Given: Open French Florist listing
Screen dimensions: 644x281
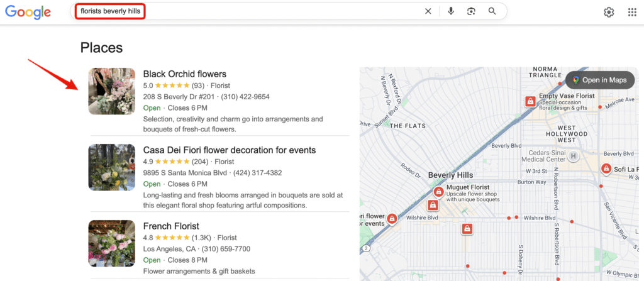Looking at the screenshot, I should pyautogui.click(x=171, y=226).
